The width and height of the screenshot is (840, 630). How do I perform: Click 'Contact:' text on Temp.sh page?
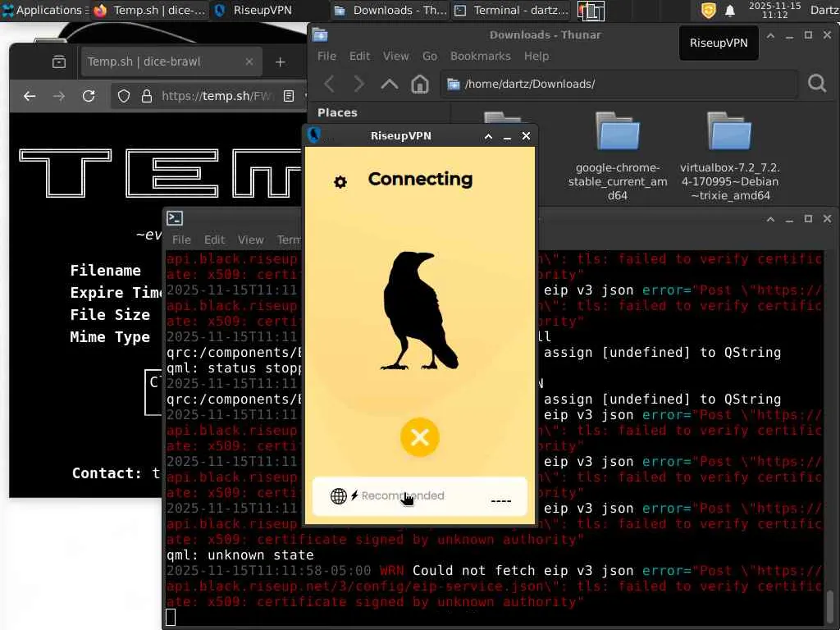tap(107, 473)
